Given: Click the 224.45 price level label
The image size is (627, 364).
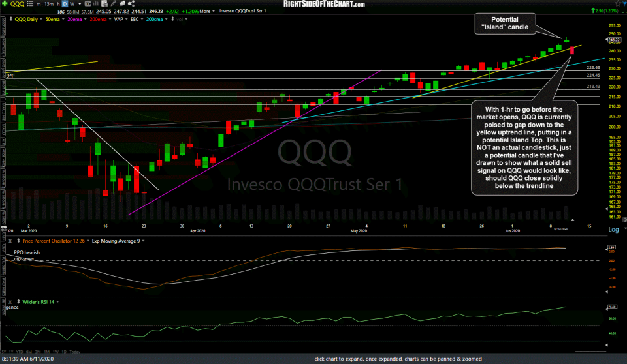Looking at the screenshot, I should 593,75.
